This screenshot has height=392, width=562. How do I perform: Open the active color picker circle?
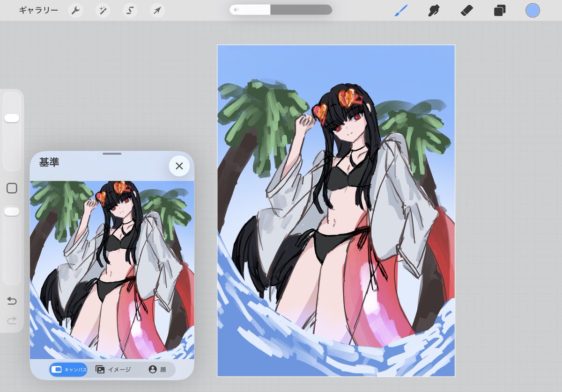click(x=532, y=10)
